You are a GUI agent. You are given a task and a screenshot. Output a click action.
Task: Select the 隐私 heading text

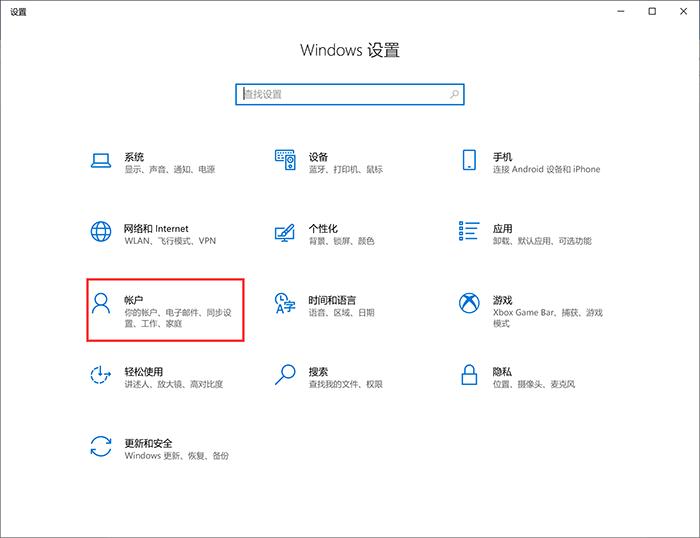click(x=502, y=371)
